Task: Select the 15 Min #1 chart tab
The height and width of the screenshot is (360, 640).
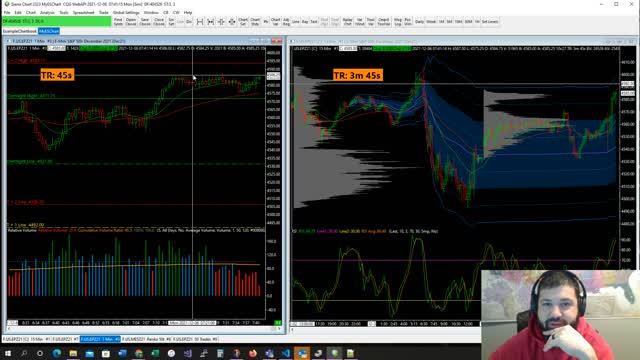Action: [x=26, y=339]
